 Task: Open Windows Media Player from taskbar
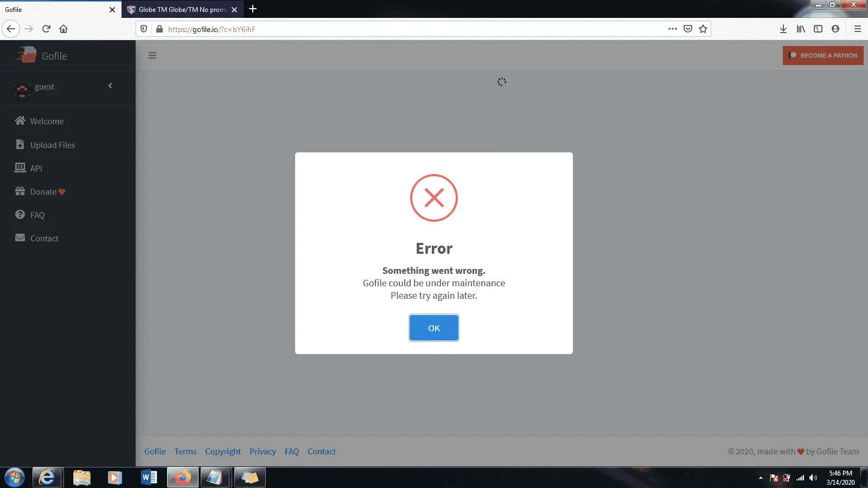pos(114,478)
